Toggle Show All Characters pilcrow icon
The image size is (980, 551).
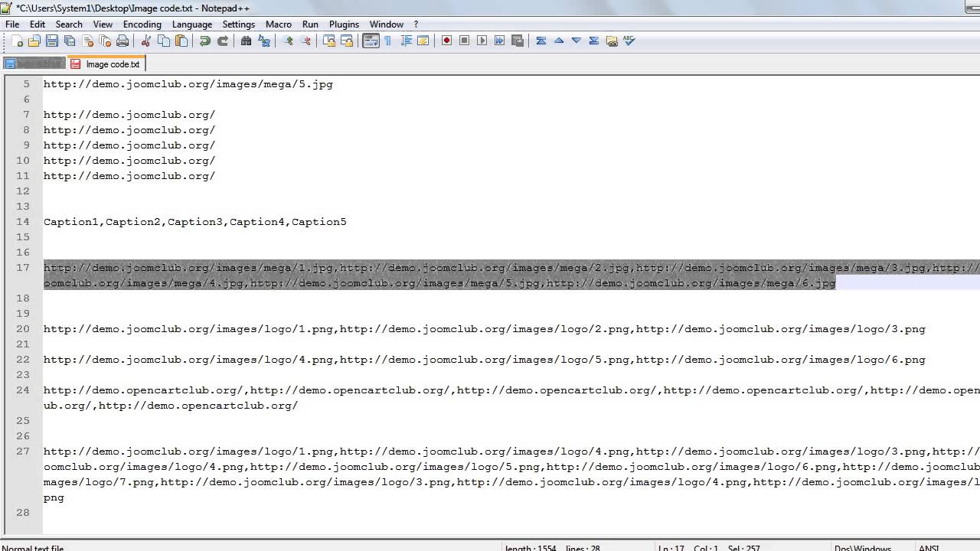pyautogui.click(x=388, y=41)
